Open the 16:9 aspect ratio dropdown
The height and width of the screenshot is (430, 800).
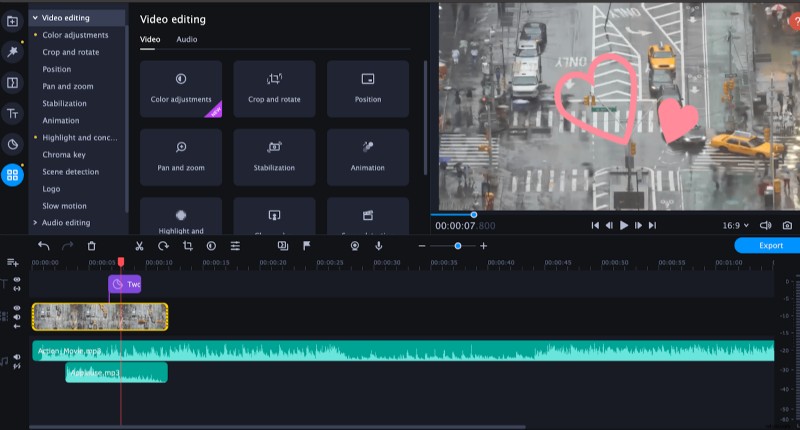(735, 225)
